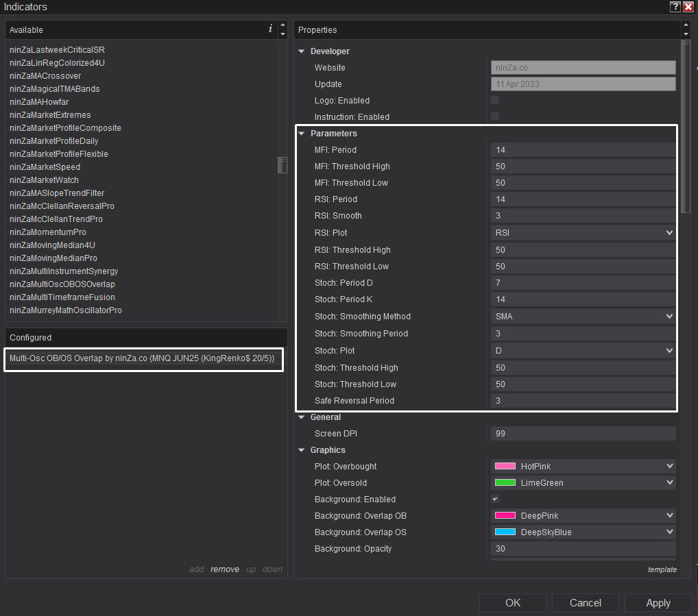This screenshot has width=698, height=616.
Task: Click the DeepSkyBlue color swatch
Action: [505, 532]
